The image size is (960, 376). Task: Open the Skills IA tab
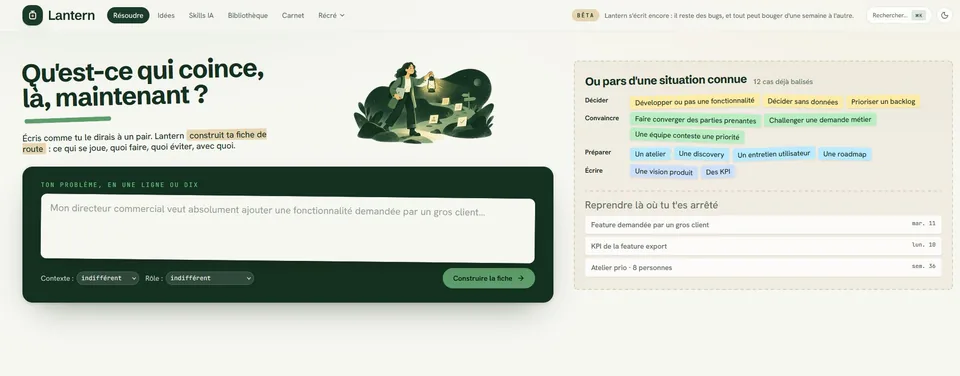[201, 15]
